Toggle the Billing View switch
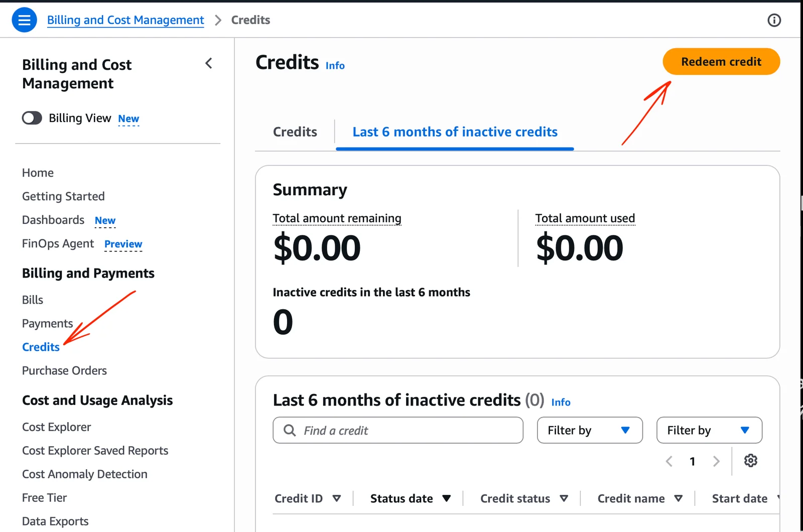803x532 pixels. (x=32, y=118)
